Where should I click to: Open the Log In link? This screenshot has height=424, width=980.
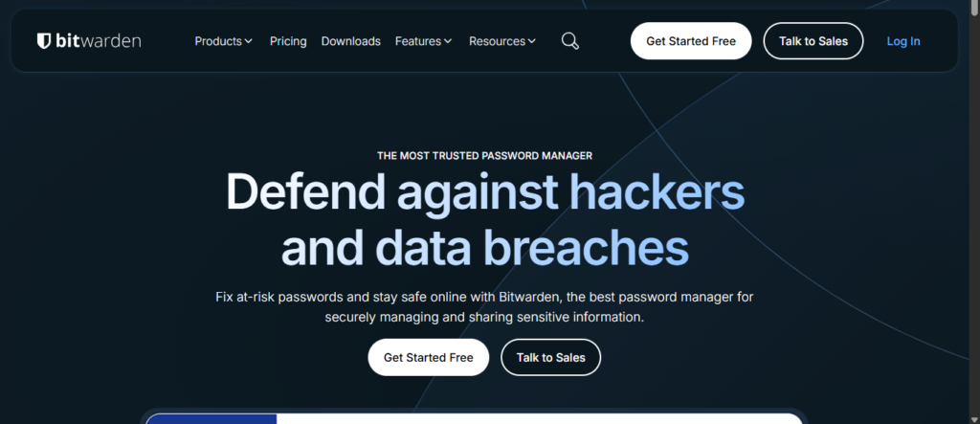tap(903, 41)
